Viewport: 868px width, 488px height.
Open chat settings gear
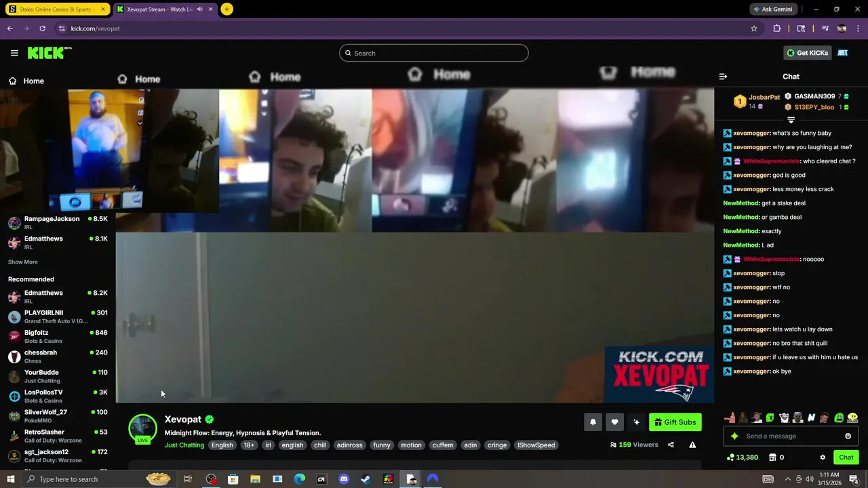(823, 457)
